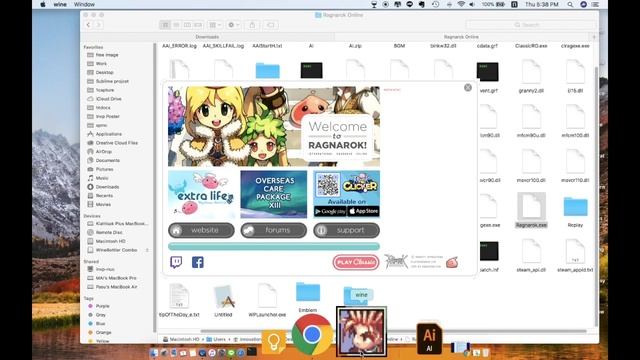This screenshot has height=360, width=640.
Task: Click the Wi-Fi icon in menu bar
Action: [461, 4]
